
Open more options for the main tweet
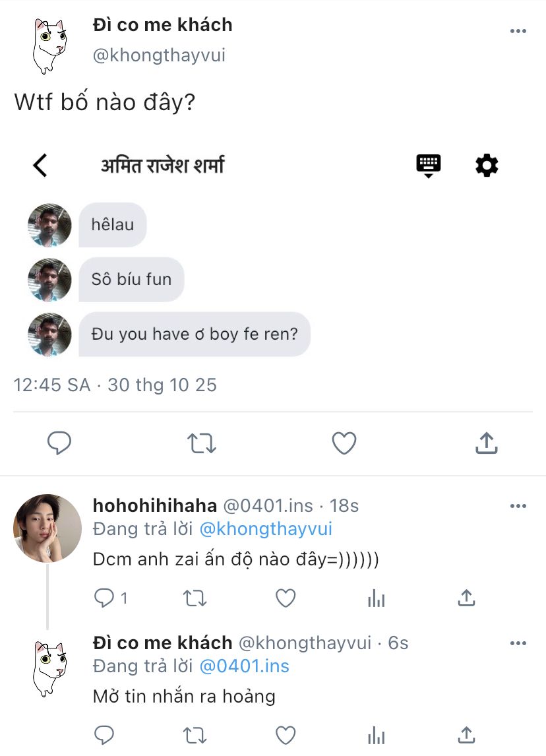click(518, 31)
